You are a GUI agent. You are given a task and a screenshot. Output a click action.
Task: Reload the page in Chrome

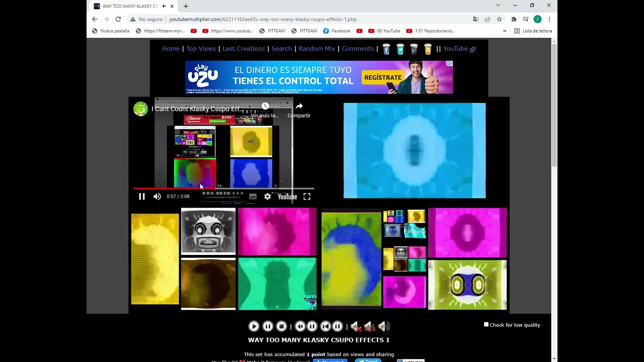click(x=118, y=19)
